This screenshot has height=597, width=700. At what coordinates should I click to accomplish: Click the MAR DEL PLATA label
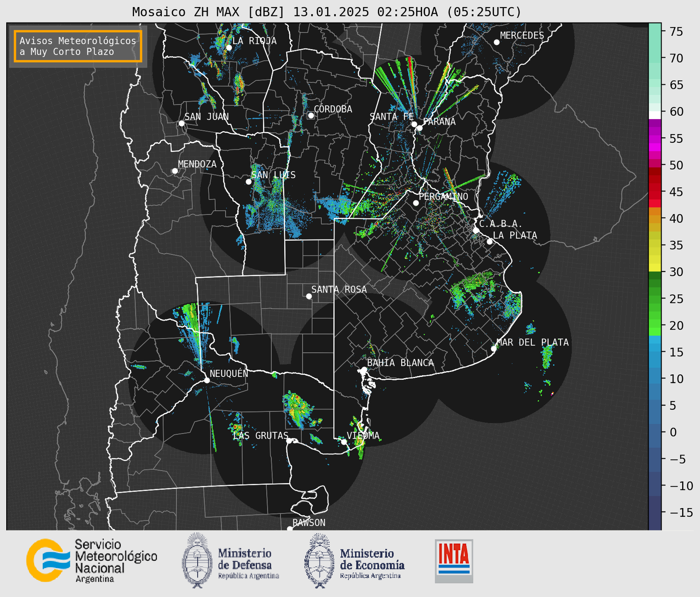(x=533, y=343)
